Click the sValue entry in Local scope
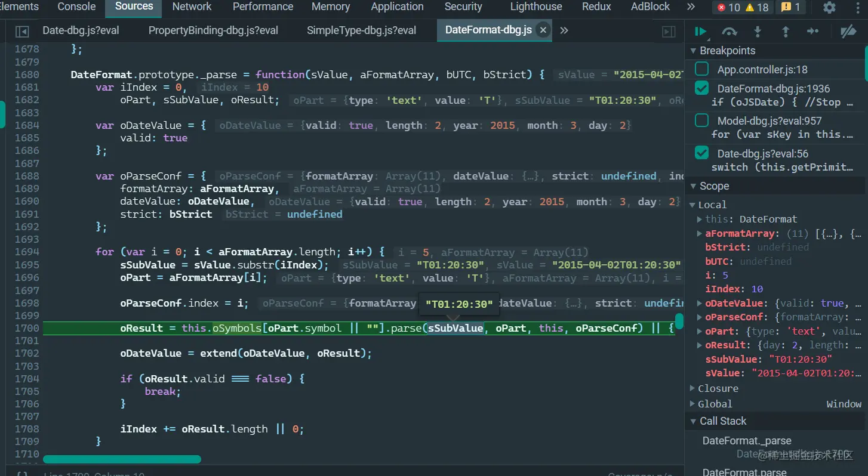Viewport: 868px width, 476px height. 783,373
